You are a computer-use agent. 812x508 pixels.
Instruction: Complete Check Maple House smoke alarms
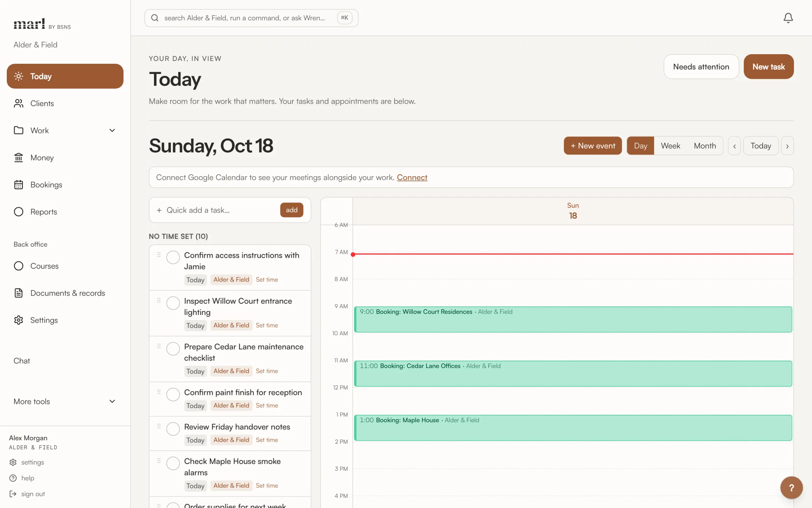173,463
